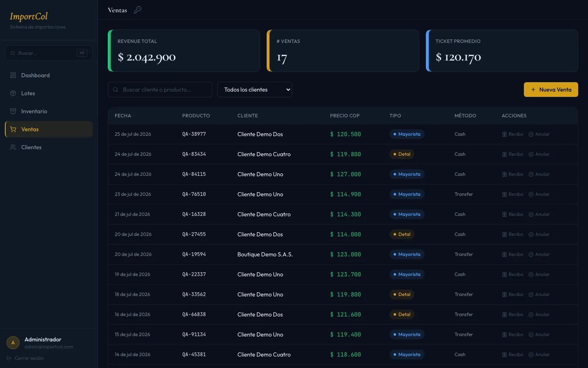Click the ImportCol logo
This screenshot has width=588, height=368.
pos(29,16)
